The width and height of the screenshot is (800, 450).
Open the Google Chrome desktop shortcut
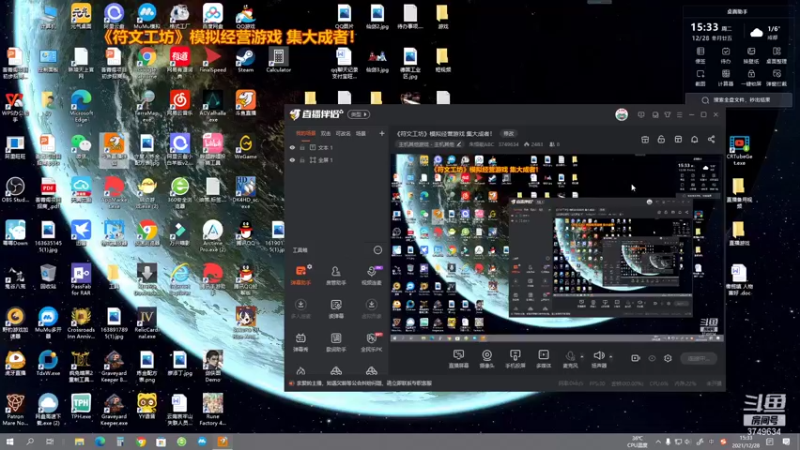coord(147,63)
